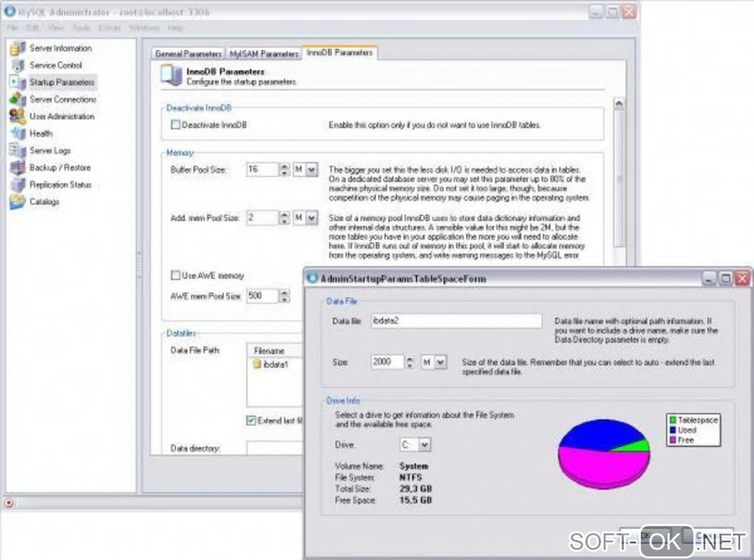Viewport: 754px width, 560px height.
Task: Toggle the Deactivate InnoDB checkbox
Action: pyautogui.click(x=175, y=125)
